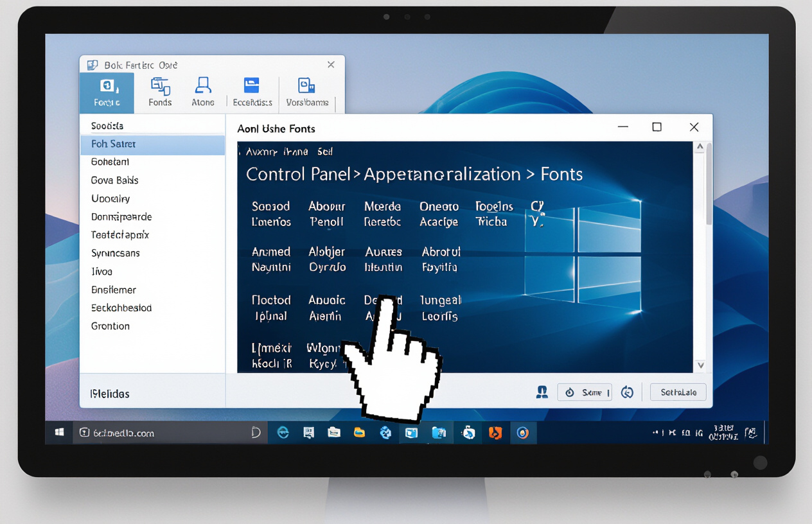Select the Oneoro Acacige font item
The image size is (812, 524).
tap(439, 214)
